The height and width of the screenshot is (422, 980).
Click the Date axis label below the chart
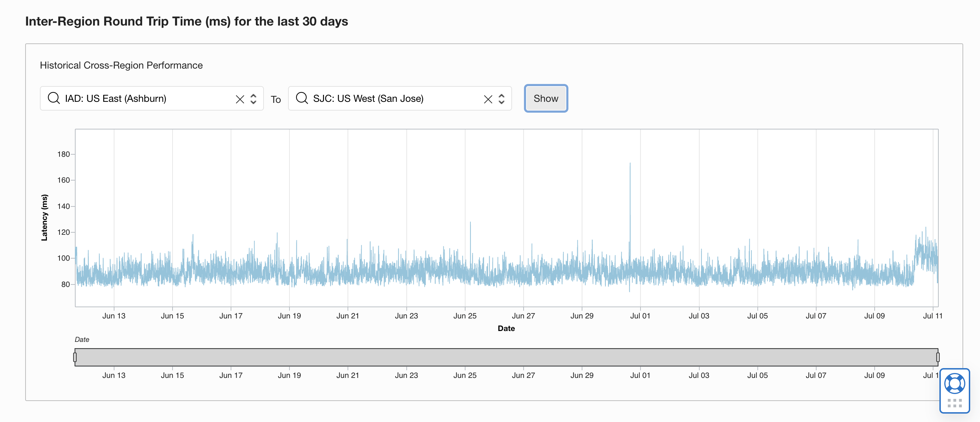[x=506, y=328]
